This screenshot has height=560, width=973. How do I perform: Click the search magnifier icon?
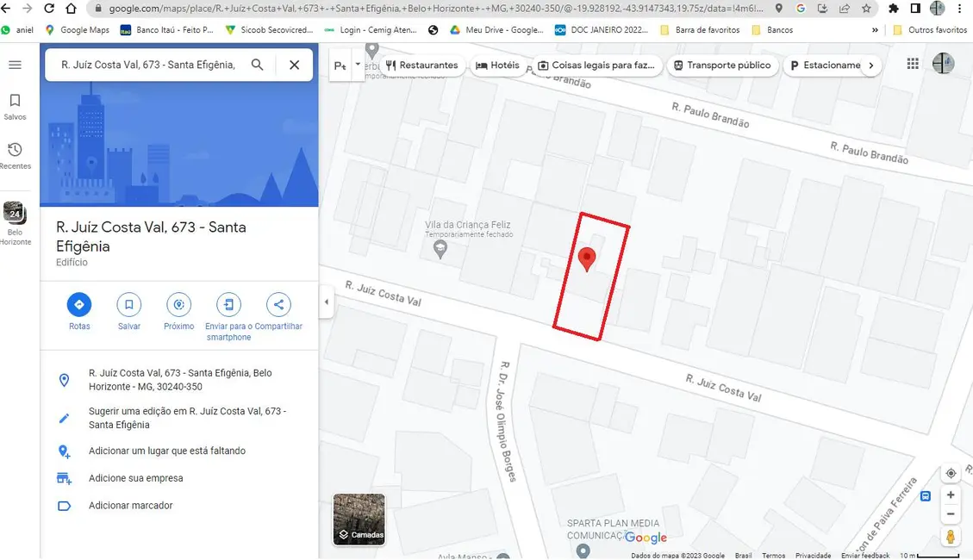point(258,65)
